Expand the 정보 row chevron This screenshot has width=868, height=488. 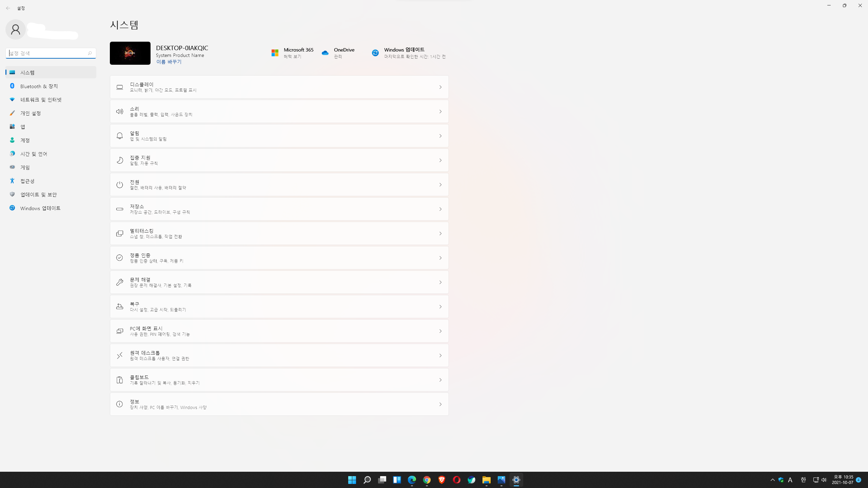[440, 404]
